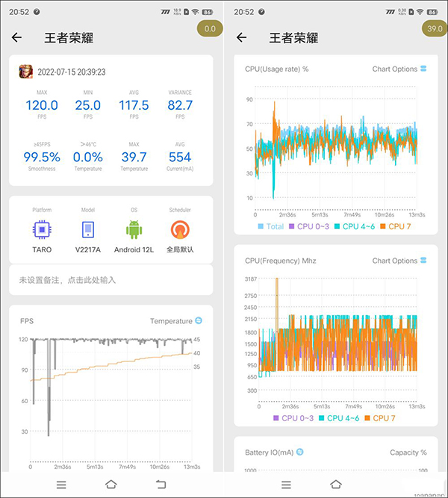Tap the Android 12L robot icon
The image size is (448, 498).
pyautogui.click(x=134, y=229)
